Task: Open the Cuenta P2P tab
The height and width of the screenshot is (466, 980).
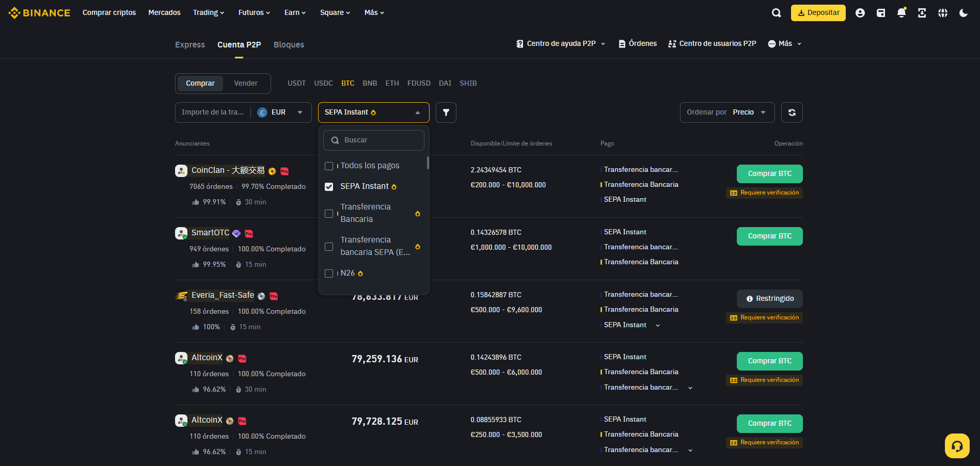Action: pos(239,45)
